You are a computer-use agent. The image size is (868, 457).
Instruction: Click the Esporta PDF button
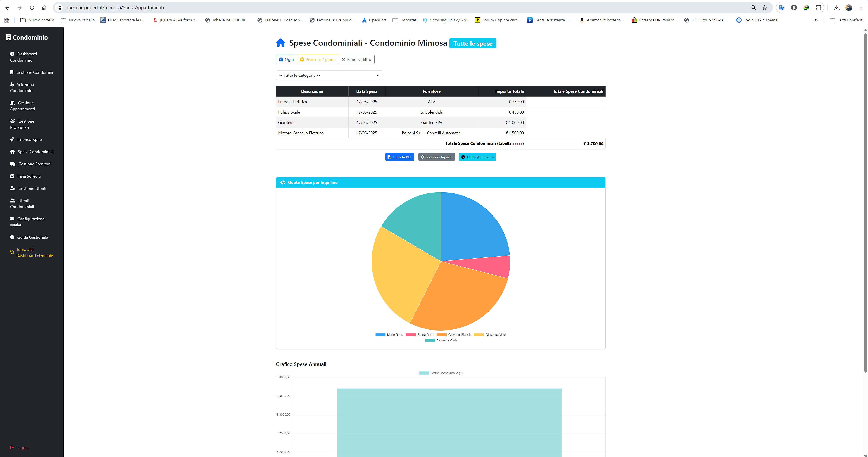tap(400, 157)
